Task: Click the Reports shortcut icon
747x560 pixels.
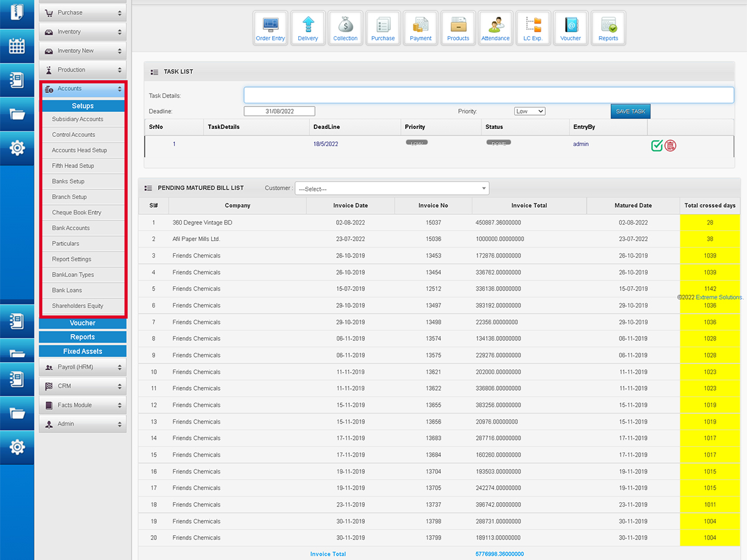Action: [608, 28]
